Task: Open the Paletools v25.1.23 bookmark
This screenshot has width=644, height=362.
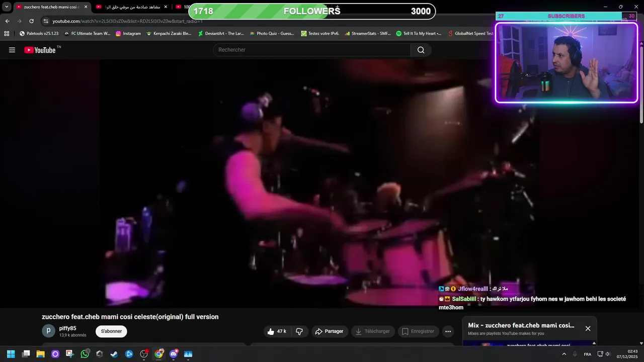Action: click(39, 34)
